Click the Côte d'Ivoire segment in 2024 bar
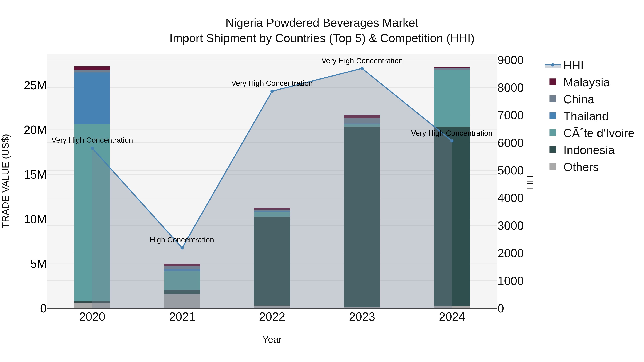The height and width of the screenshot is (362, 644). click(x=452, y=98)
